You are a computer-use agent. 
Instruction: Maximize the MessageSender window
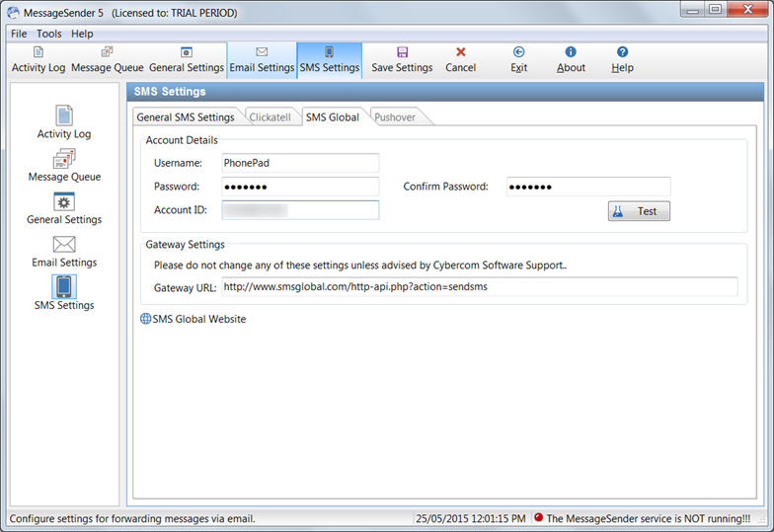point(715,10)
